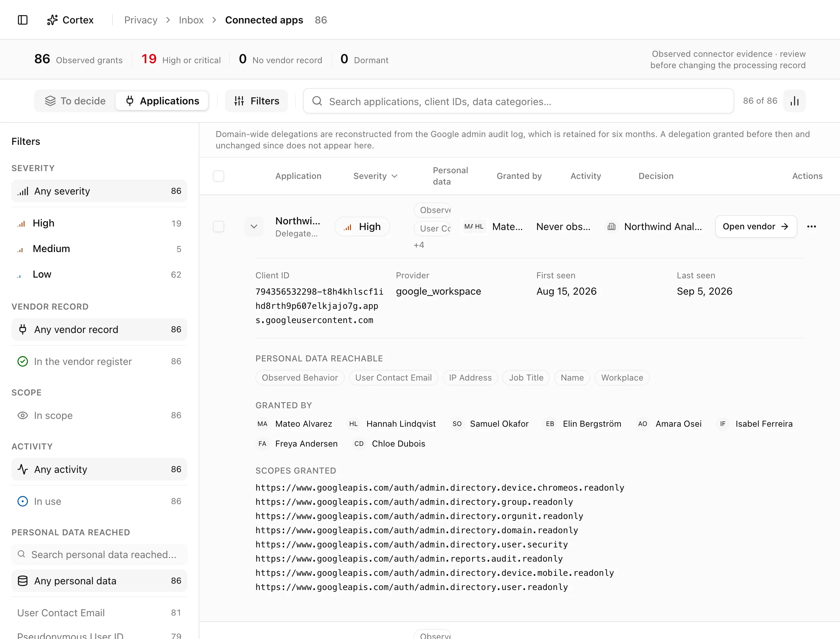This screenshot has width=840, height=639.
Task: Select Any vendor record option
Action: (x=99, y=329)
